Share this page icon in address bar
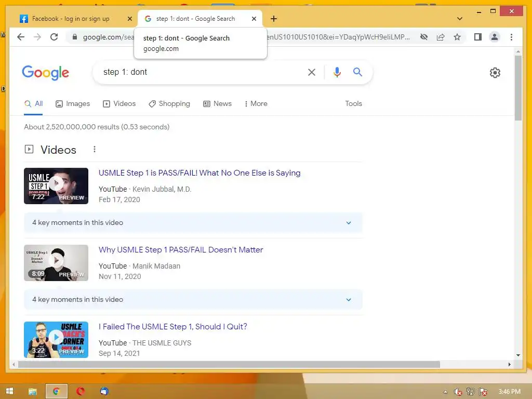Image resolution: width=532 pixels, height=399 pixels. pos(441,37)
